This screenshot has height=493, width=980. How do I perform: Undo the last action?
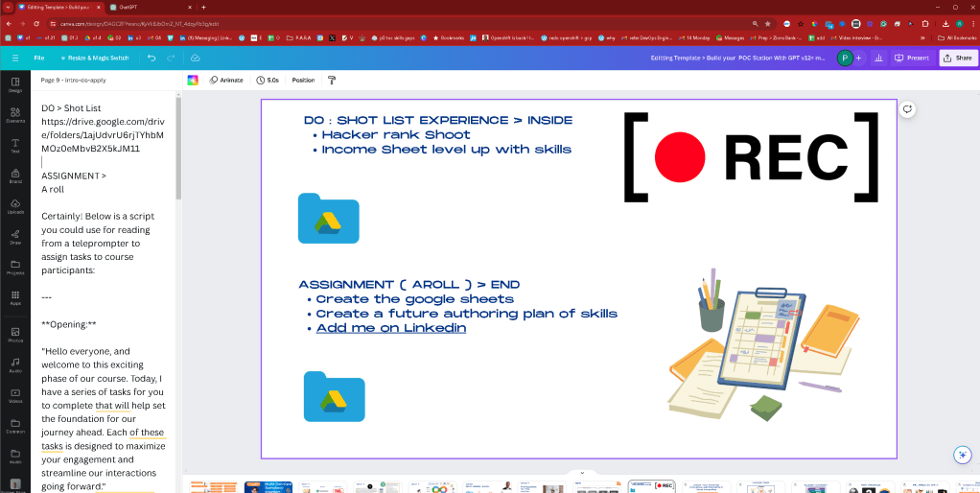[152, 58]
